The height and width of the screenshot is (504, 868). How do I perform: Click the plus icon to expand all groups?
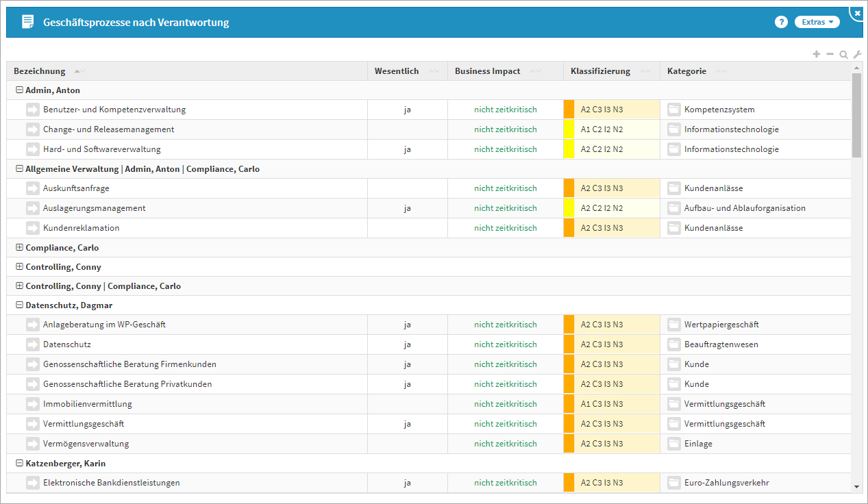(816, 54)
